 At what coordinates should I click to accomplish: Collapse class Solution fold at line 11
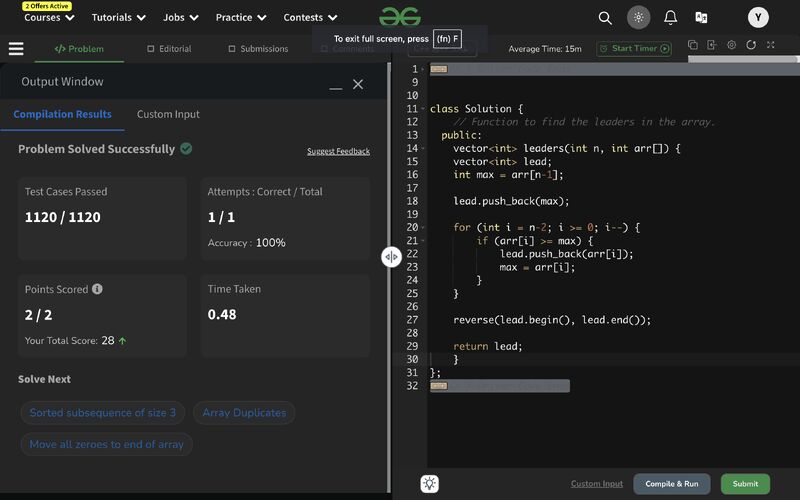coord(423,109)
